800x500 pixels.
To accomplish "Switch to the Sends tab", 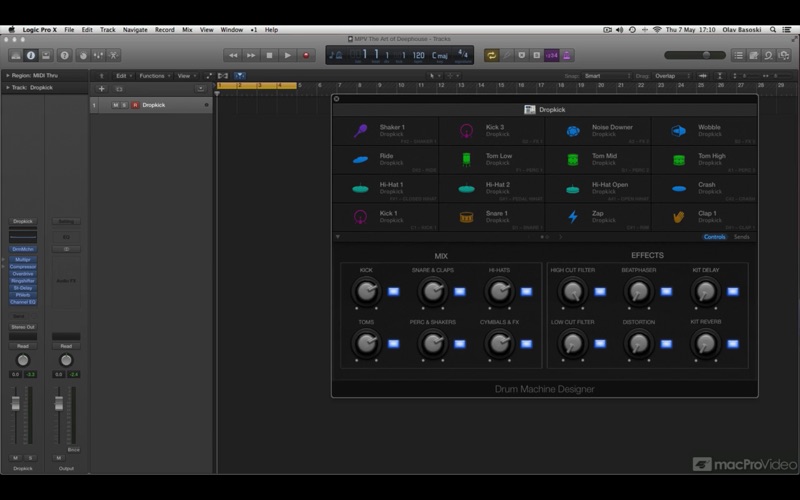I will tap(741, 237).
